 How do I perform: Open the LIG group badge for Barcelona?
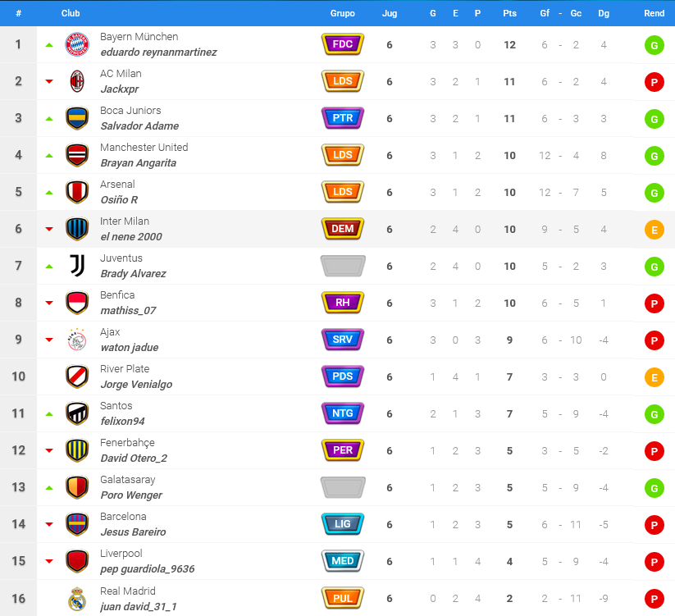[343, 524]
